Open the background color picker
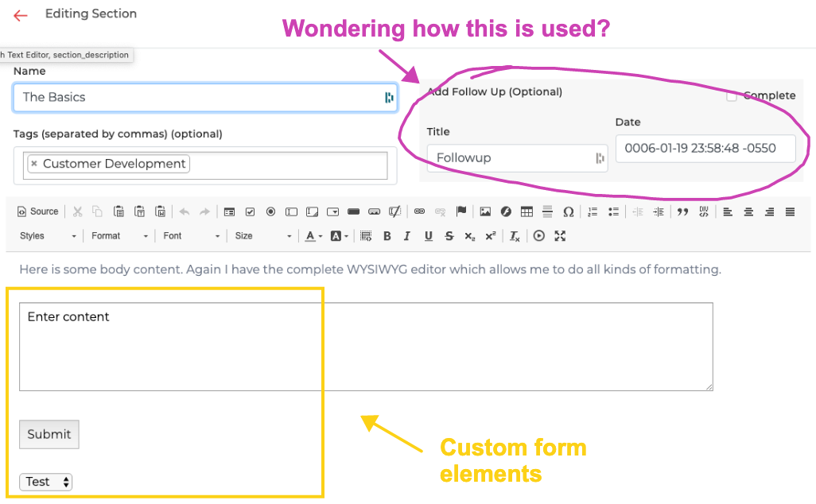The height and width of the screenshot is (504, 816). pos(340,236)
